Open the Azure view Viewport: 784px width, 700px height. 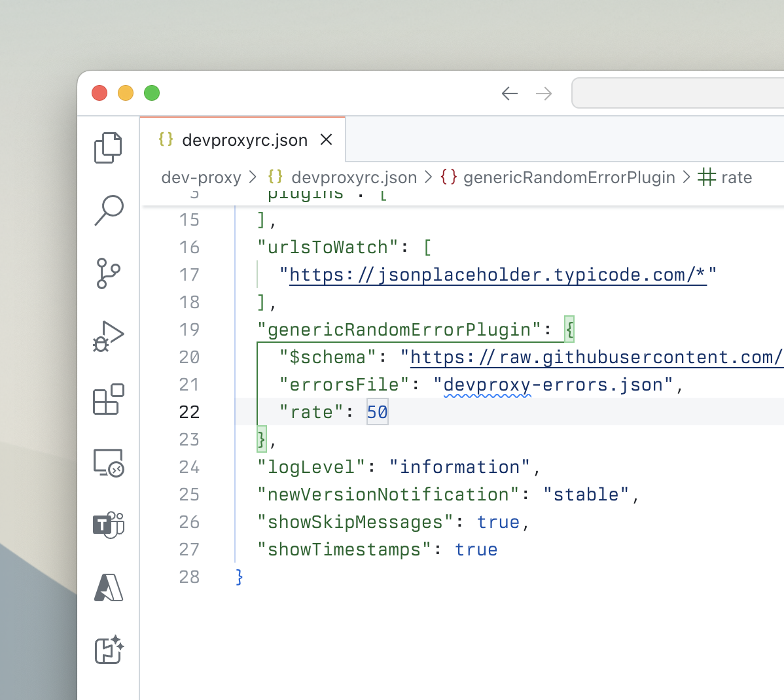(x=108, y=587)
